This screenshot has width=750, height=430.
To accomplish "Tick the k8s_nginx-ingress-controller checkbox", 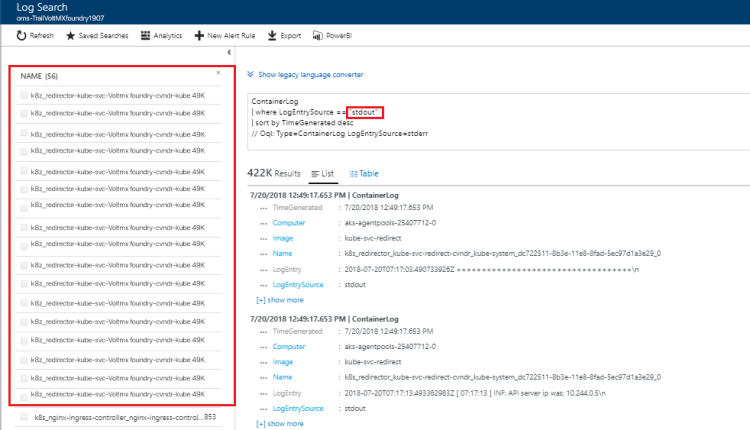I will 25,417.
